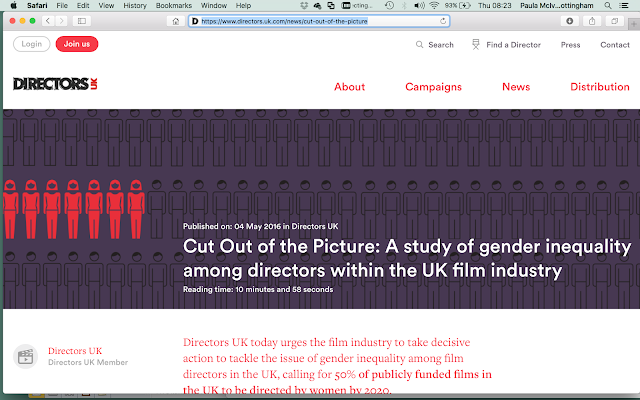
Task: Click the Directors UK Member label
Action: 88,362
